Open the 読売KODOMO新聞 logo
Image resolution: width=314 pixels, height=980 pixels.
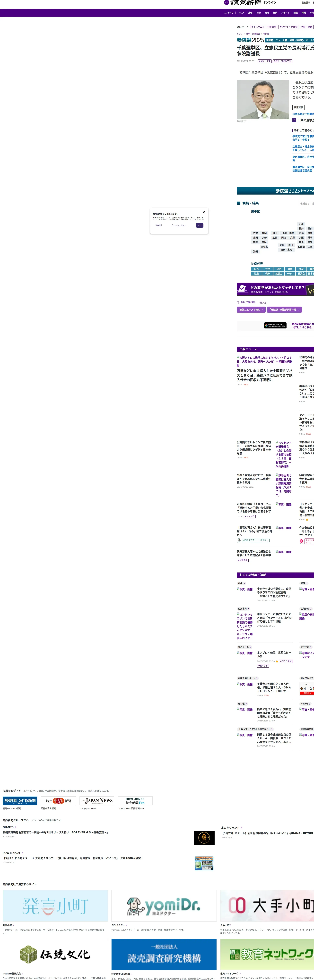click(20, 801)
